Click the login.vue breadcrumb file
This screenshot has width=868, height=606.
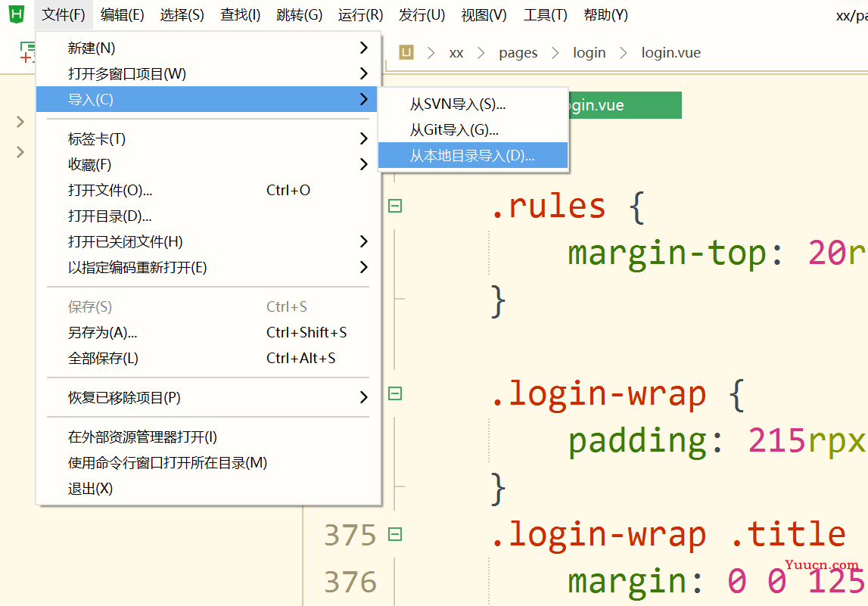pyautogui.click(x=671, y=52)
